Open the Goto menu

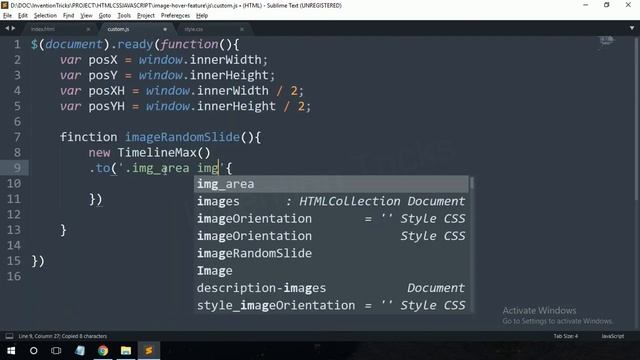tap(104, 16)
